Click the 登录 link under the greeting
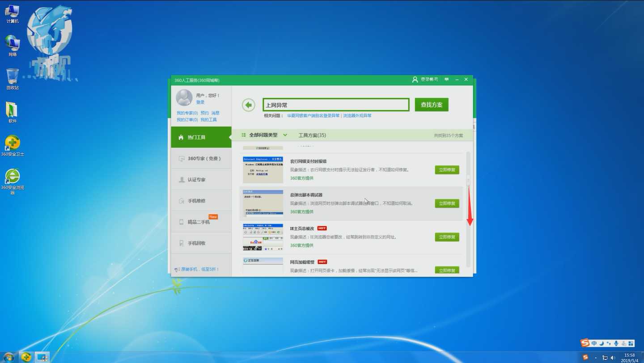 (200, 102)
